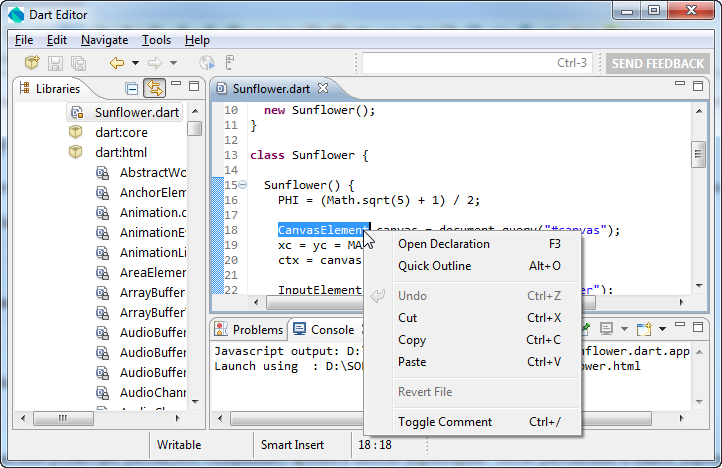The width and height of the screenshot is (722, 468).
Task: Minimize the Libraries panel
Action: (176, 84)
